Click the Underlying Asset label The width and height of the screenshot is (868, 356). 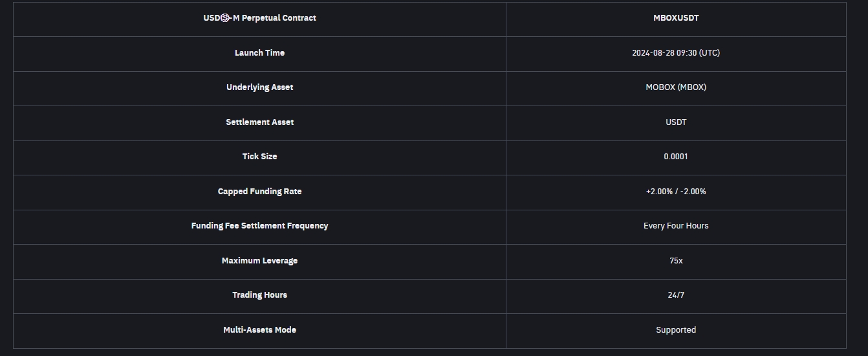point(259,87)
